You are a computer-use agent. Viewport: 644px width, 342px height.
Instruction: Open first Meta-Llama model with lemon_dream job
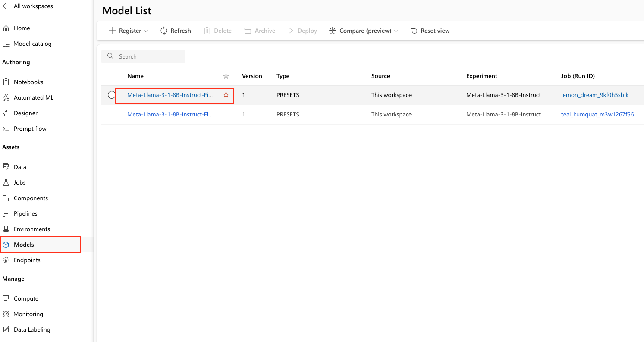[x=170, y=95]
